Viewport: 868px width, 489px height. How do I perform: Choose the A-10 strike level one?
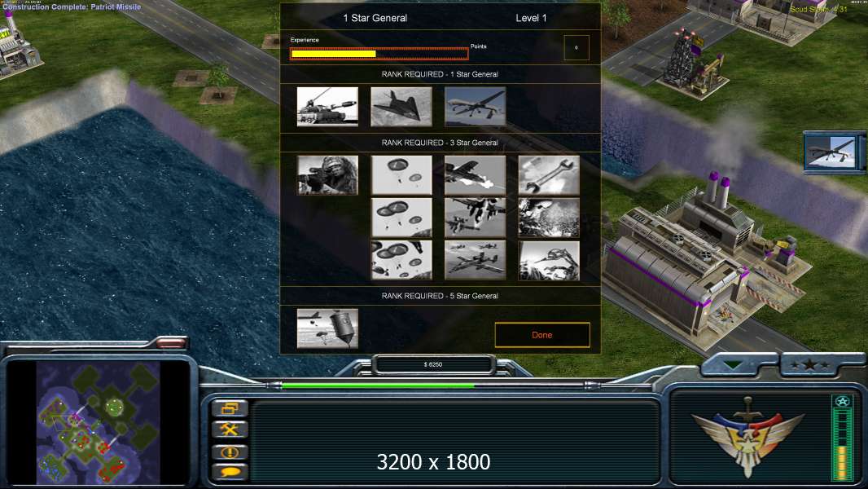(x=475, y=175)
